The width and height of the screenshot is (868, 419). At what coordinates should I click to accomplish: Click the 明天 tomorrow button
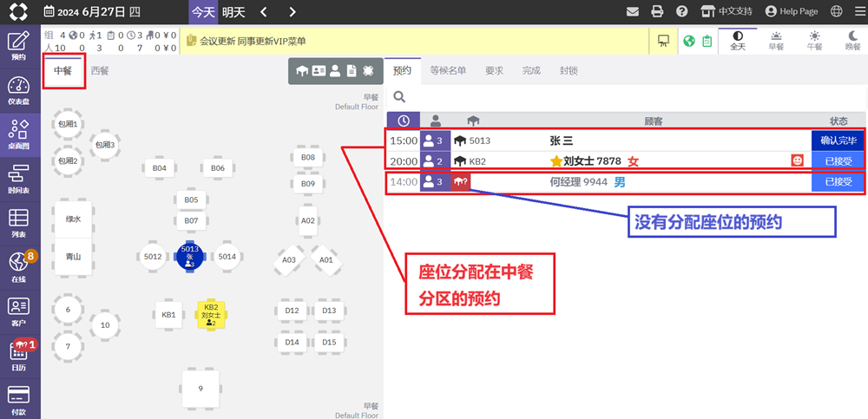click(x=233, y=11)
